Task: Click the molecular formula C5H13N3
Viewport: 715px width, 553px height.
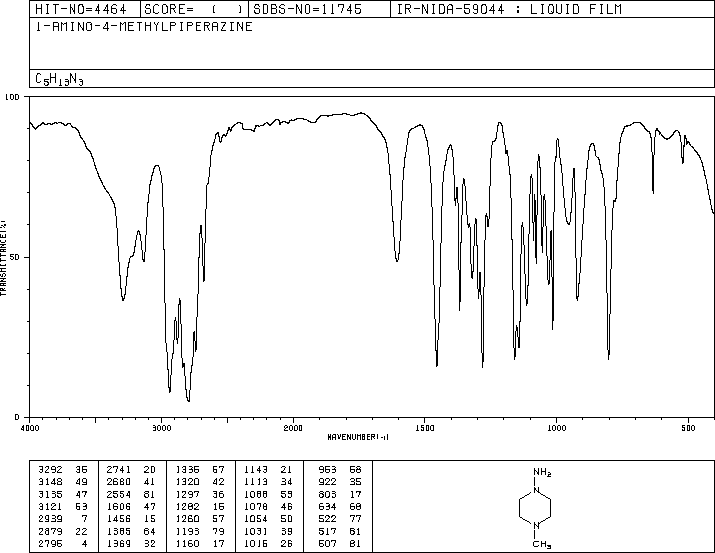Action: coord(59,79)
